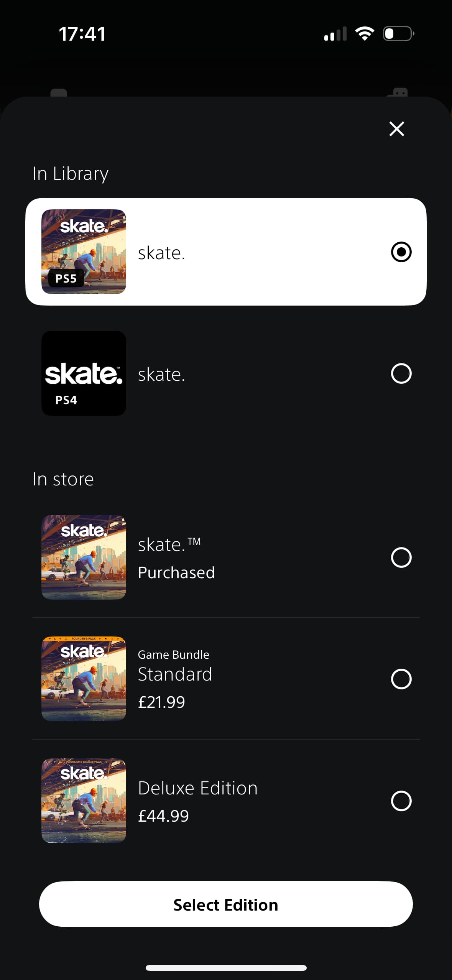This screenshot has width=452, height=980.
Task: Open the purchased skate.™ store thumbnail
Action: [x=84, y=557]
